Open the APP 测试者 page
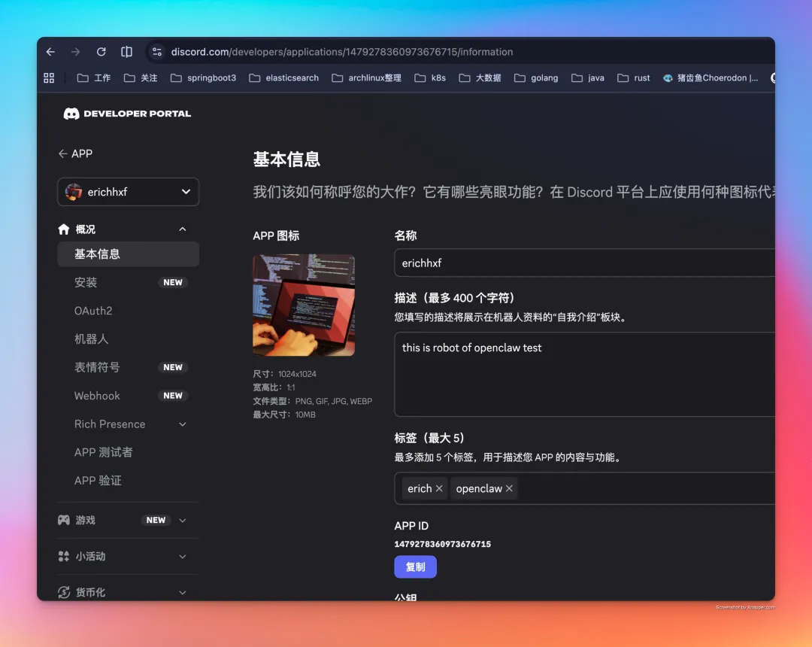812x647 pixels. (x=104, y=452)
